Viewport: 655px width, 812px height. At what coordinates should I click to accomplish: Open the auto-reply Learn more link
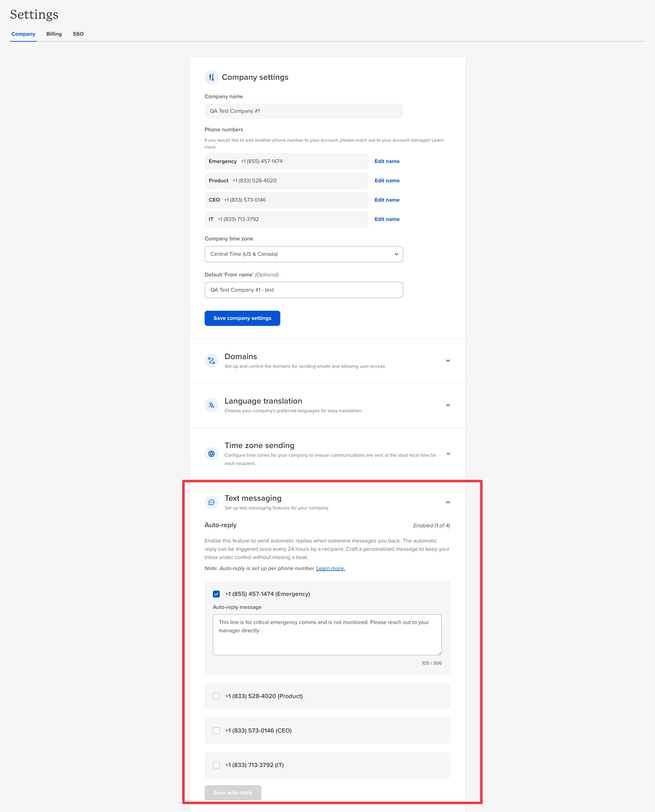(x=331, y=568)
